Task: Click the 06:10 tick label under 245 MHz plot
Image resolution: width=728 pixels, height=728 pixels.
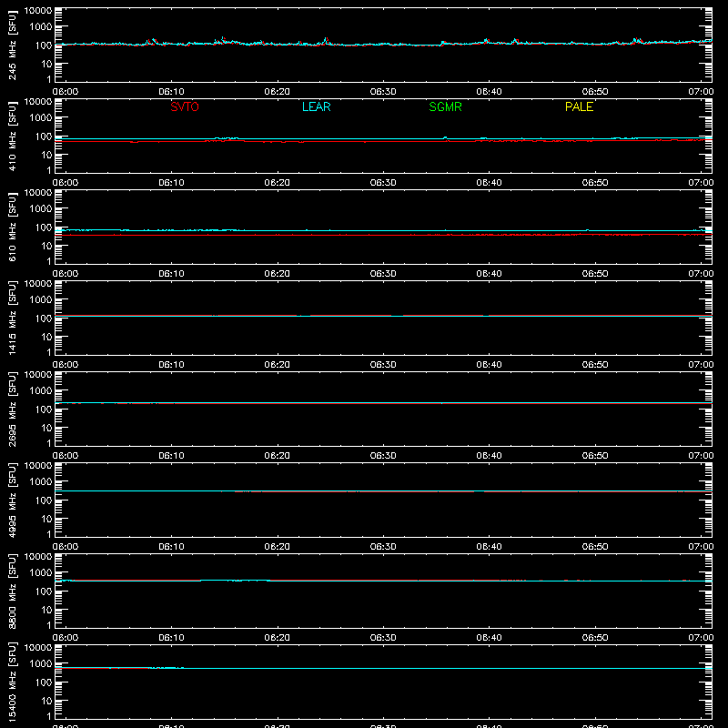Action: [x=171, y=92]
